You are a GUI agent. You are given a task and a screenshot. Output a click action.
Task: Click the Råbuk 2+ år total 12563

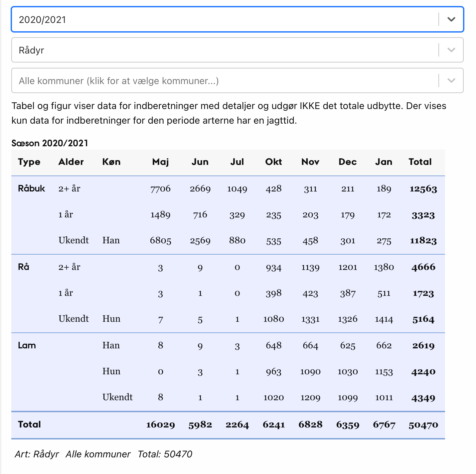point(423,189)
